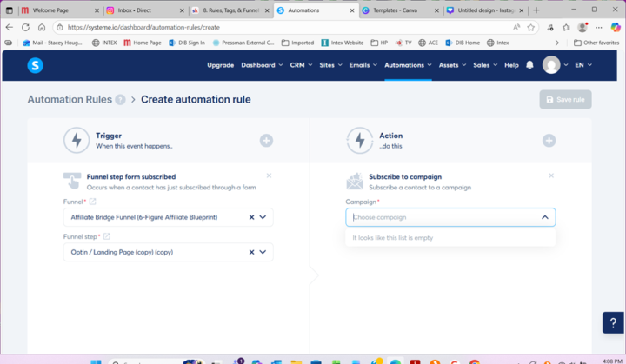Collapse the Choose campaign dropdown
Screen dimensions: 626x364
click(544, 217)
